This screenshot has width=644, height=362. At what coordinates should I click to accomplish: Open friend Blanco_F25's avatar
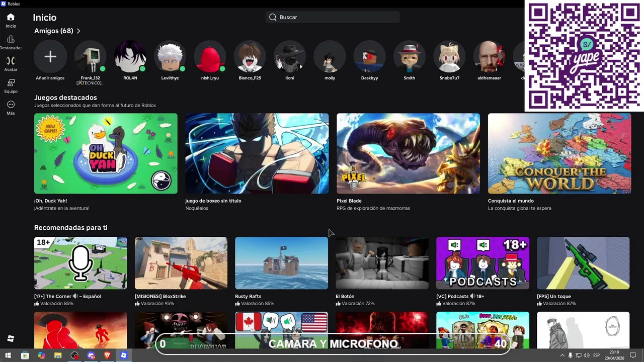click(x=250, y=57)
